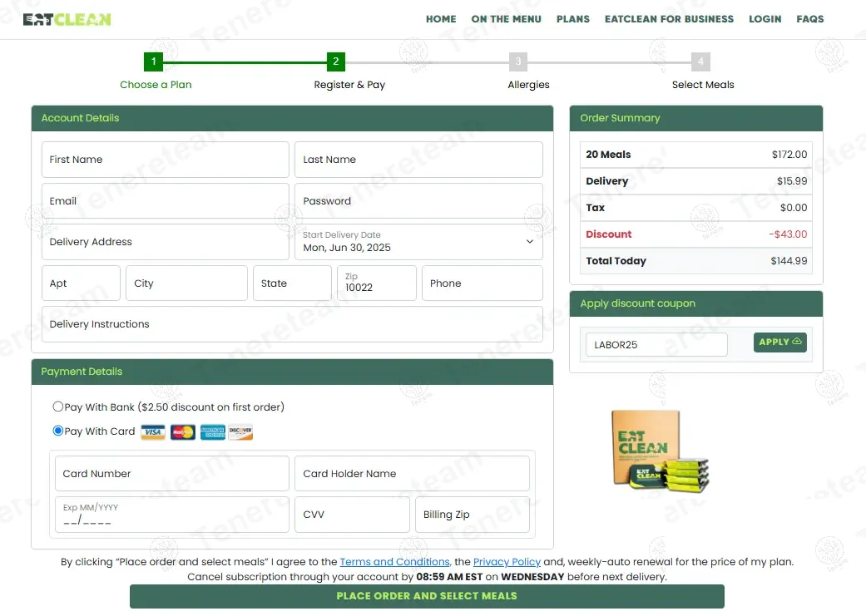Open the Plans menu item
Image resolution: width=866 pixels, height=616 pixels.
(x=573, y=19)
